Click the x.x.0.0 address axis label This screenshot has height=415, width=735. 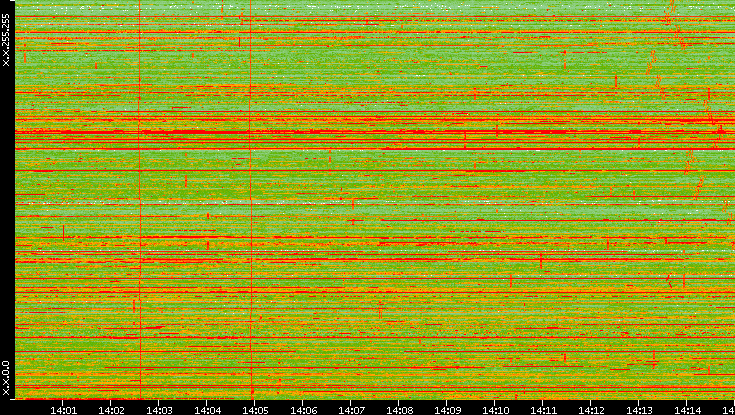pos(6,378)
